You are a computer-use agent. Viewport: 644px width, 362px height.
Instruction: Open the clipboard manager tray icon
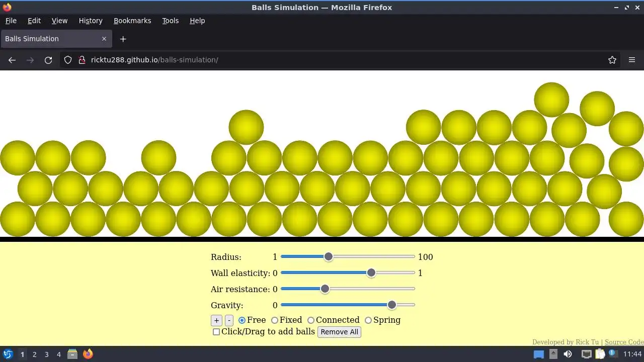[600, 354]
